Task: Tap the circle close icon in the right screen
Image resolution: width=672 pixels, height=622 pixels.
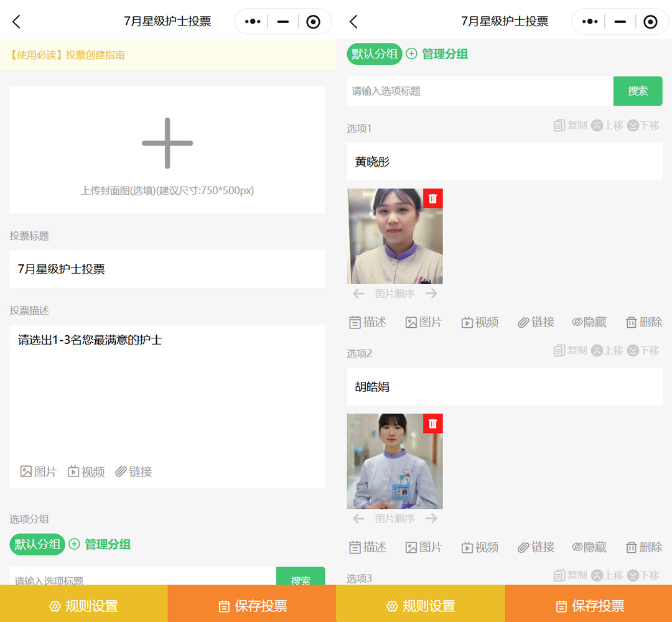Action: 650,21
